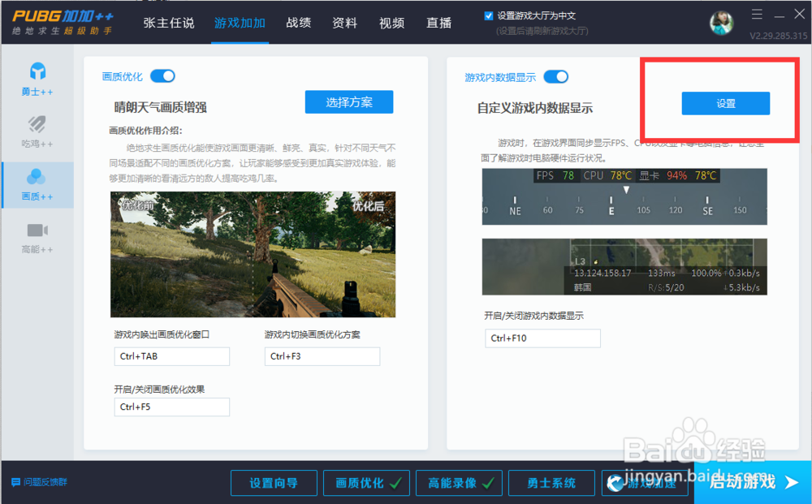
Task: Click 游戏内唤出画质优化窗口 label
Action: coord(162,335)
